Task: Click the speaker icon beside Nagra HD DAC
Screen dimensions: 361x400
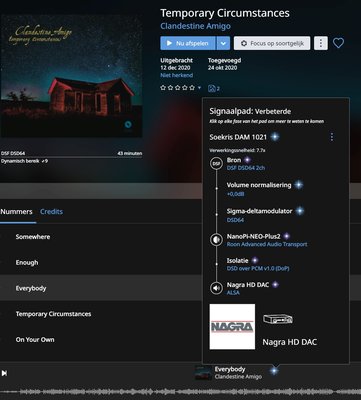Action: pyautogui.click(x=216, y=288)
